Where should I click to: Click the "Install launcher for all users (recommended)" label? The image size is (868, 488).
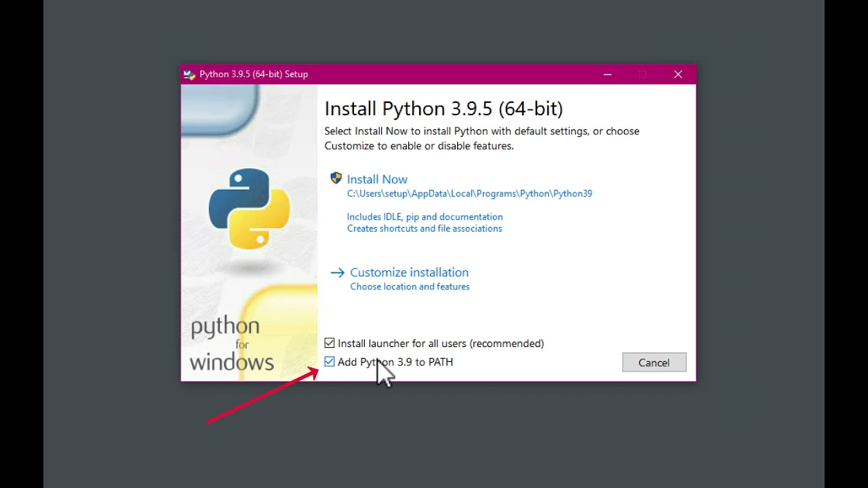(441, 344)
